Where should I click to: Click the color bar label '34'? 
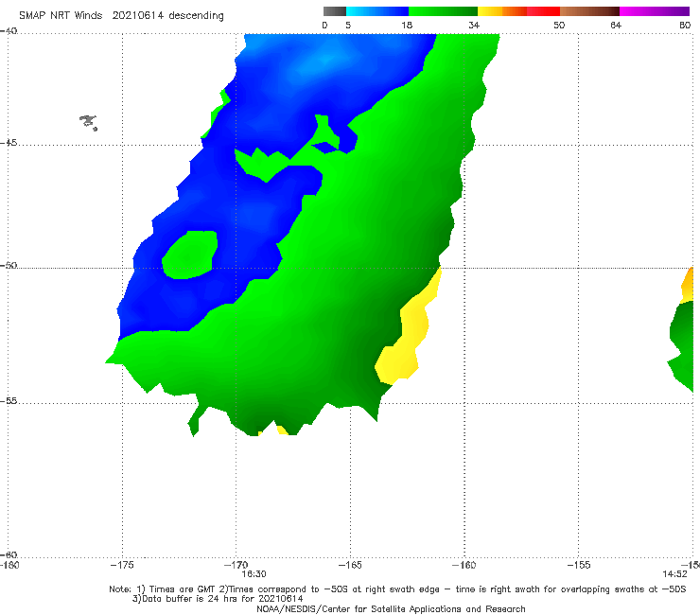[x=474, y=25]
